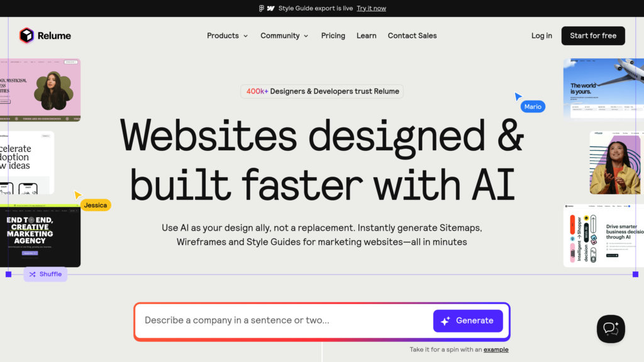Screen dimensions: 644x362
Task: Follow the Try it now link
Action: (x=371, y=8)
